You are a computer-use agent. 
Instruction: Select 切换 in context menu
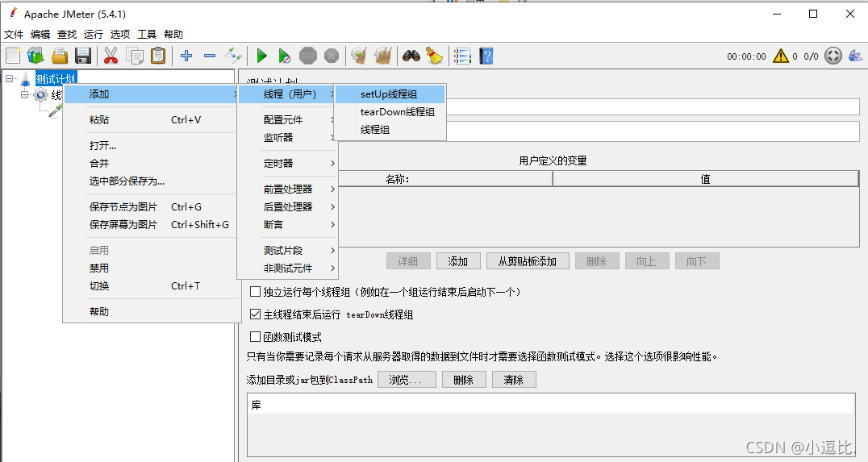(152, 286)
